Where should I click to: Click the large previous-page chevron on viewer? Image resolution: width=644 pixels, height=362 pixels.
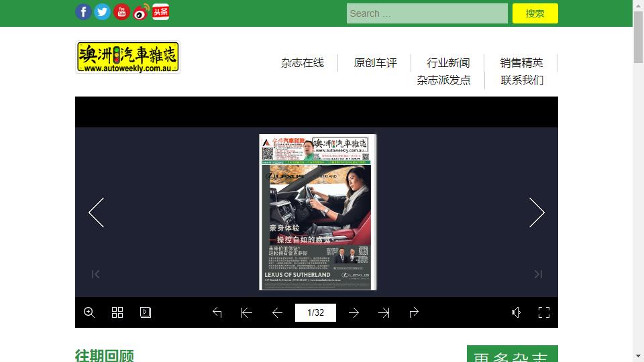[x=97, y=213]
